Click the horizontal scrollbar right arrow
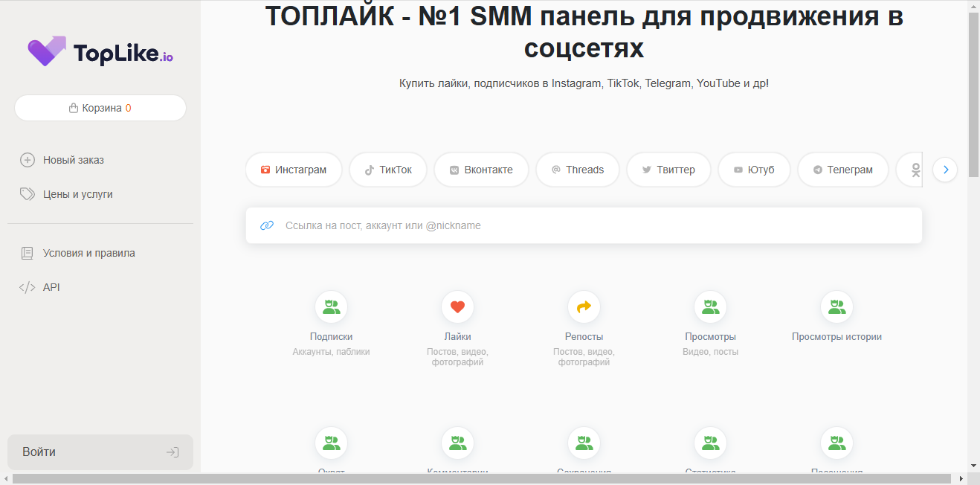This screenshot has height=485, width=980. [961, 478]
